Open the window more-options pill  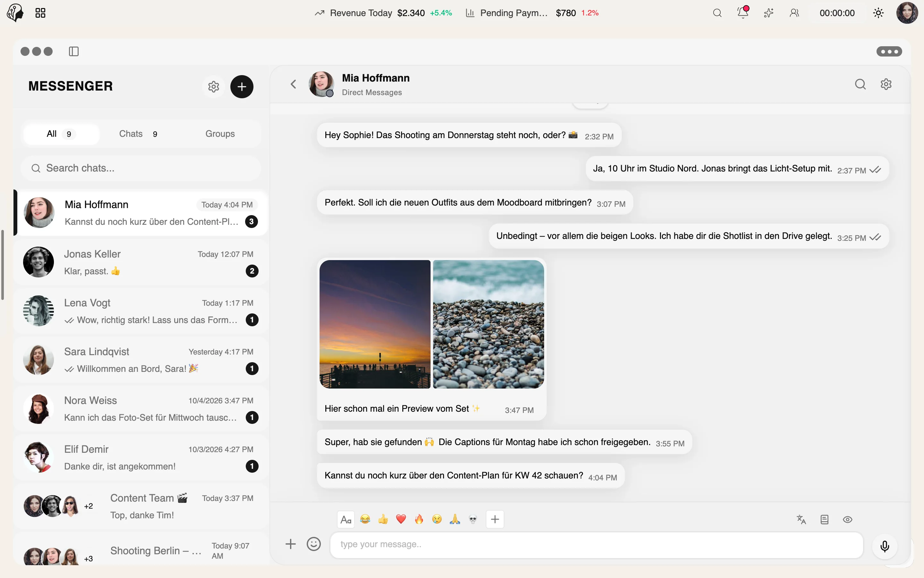(889, 51)
